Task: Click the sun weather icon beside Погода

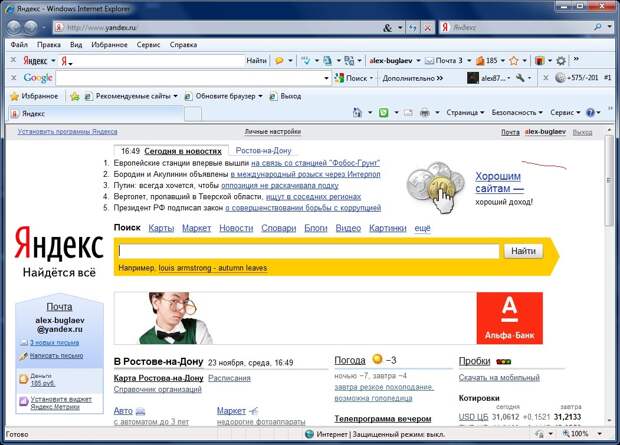Action: [x=378, y=359]
